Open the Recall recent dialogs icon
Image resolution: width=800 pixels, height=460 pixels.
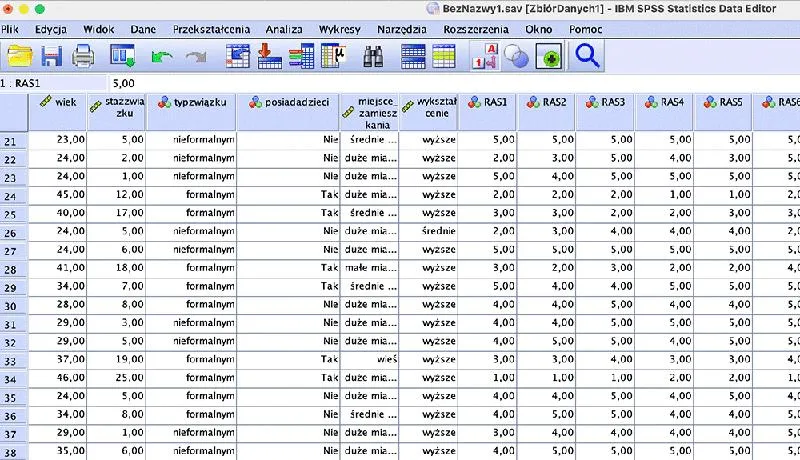122,57
